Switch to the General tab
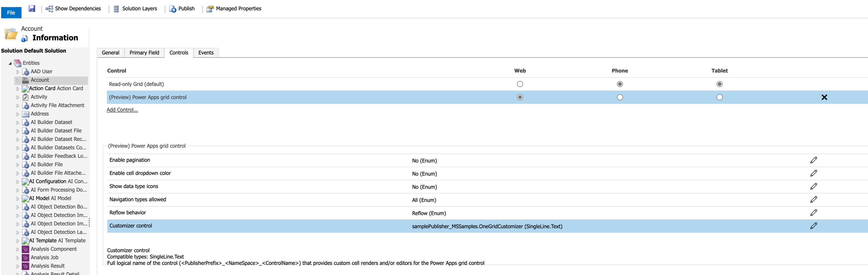The width and height of the screenshot is (868, 275). pyautogui.click(x=111, y=53)
